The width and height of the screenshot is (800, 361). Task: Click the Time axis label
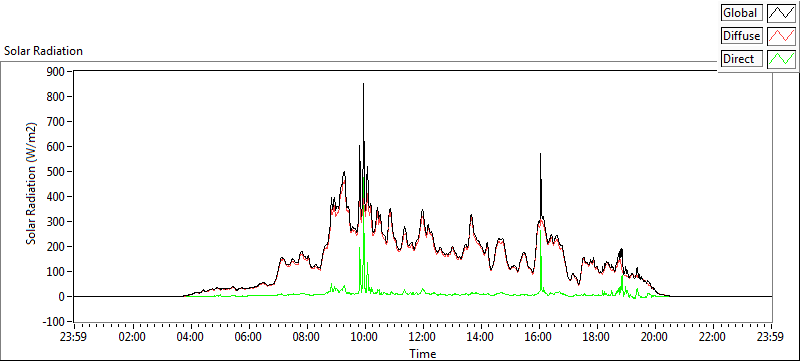[422, 353]
